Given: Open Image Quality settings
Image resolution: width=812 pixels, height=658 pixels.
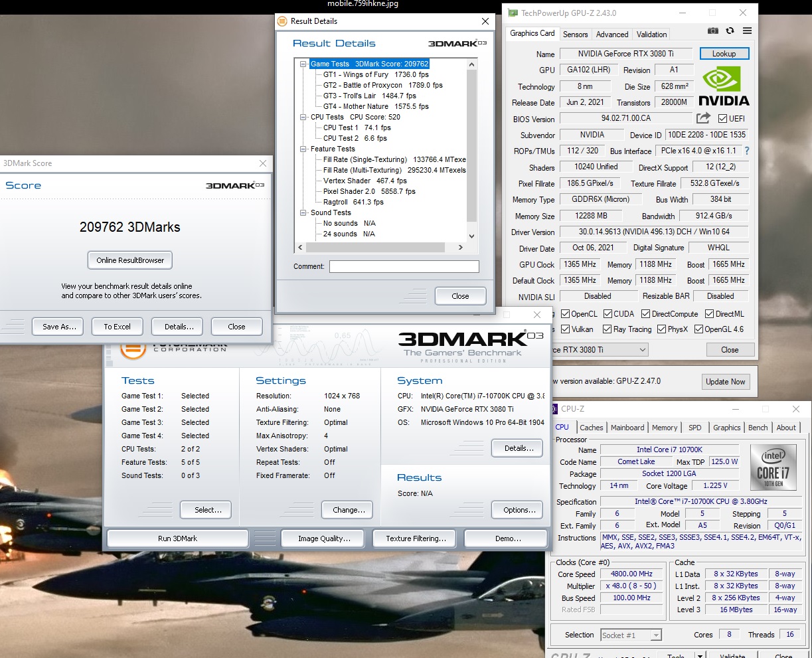Looking at the screenshot, I should tap(324, 538).
